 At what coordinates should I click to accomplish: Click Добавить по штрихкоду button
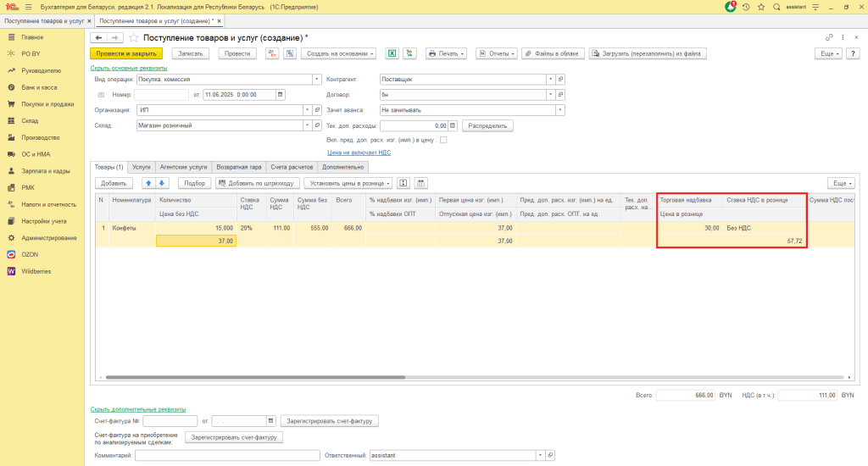pos(258,183)
